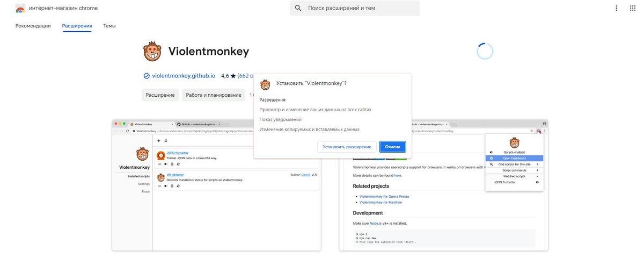The image size is (644, 258).
Task: Open the violentmonkey.github.io link
Action: tap(184, 76)
